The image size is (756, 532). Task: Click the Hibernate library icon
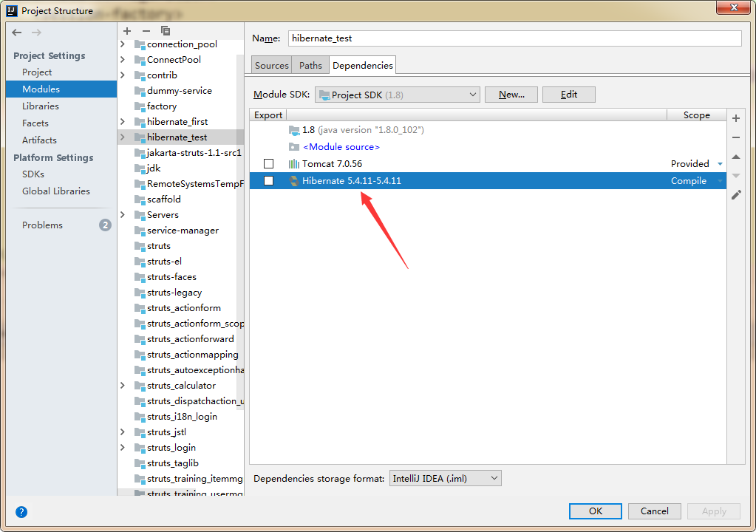(x=293, y=181)
